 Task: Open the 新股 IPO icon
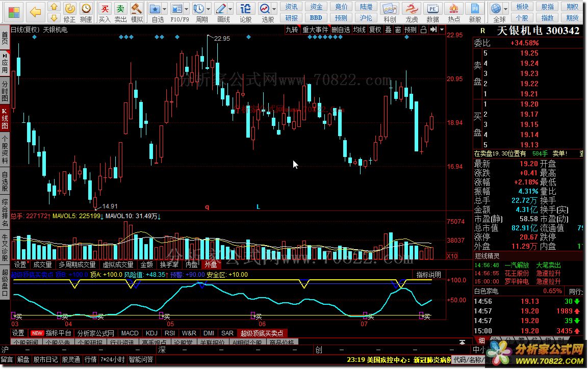pos(475,8)
